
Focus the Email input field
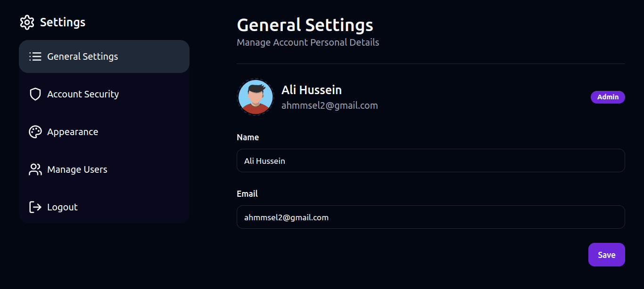pos(431,217)
